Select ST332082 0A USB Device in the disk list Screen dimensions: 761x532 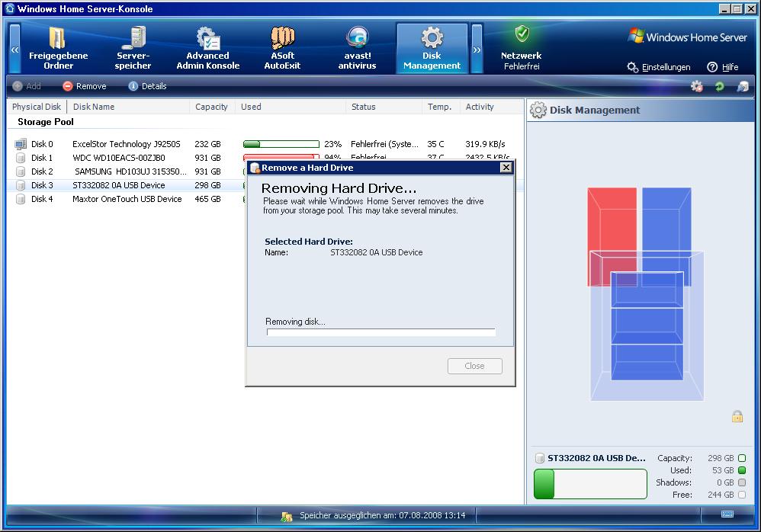pyautogui.click(x=119, y=185)
